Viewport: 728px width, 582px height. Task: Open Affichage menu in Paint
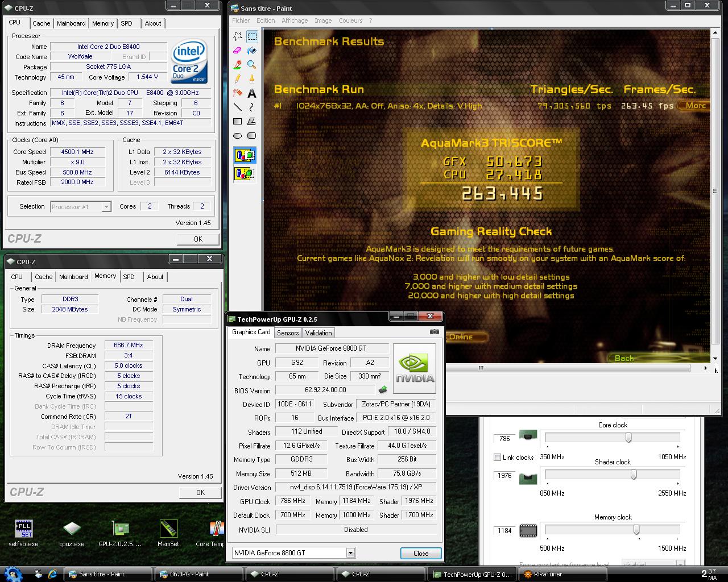[295, 20]
